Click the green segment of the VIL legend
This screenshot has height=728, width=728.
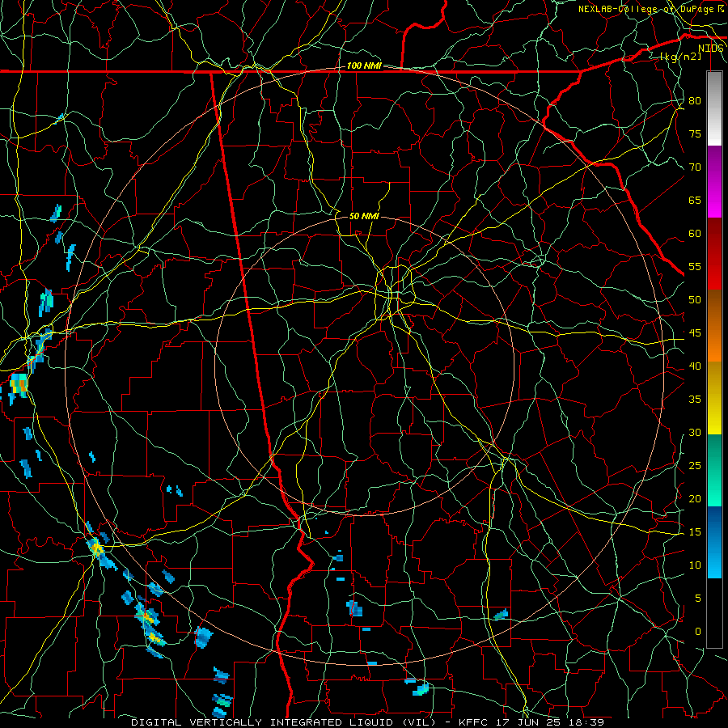714,470
